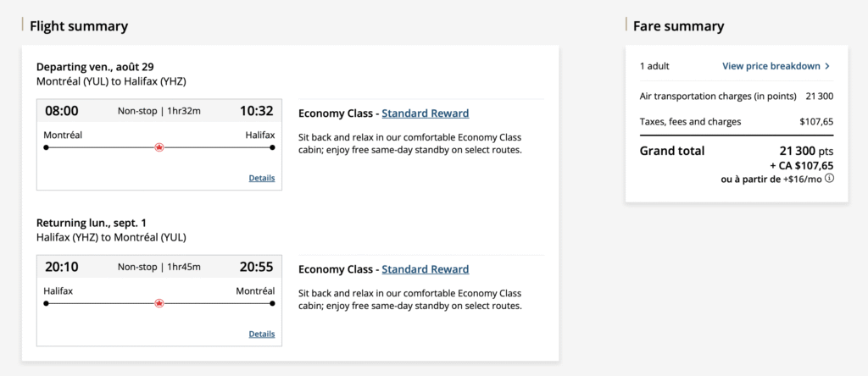Open Details for the returning flight
Screen dimensions: 868x376
(x=261, y=334)
